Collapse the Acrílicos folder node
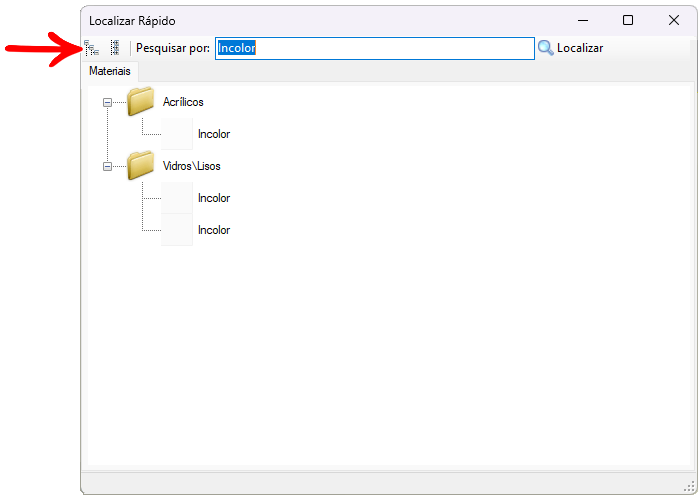Viewport: 700px width, 499px height. click(x=107, y=103)
